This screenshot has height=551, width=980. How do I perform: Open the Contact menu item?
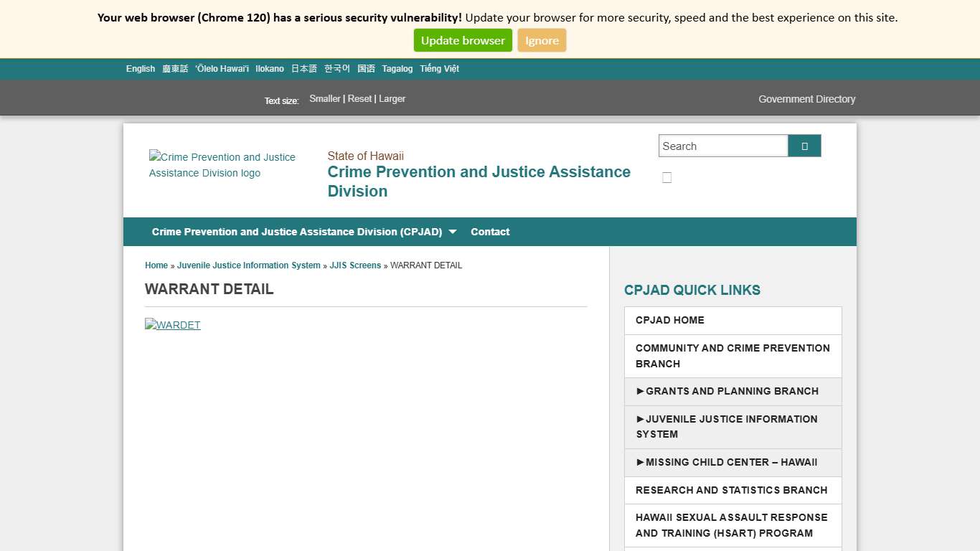click(x=490, y=232)
